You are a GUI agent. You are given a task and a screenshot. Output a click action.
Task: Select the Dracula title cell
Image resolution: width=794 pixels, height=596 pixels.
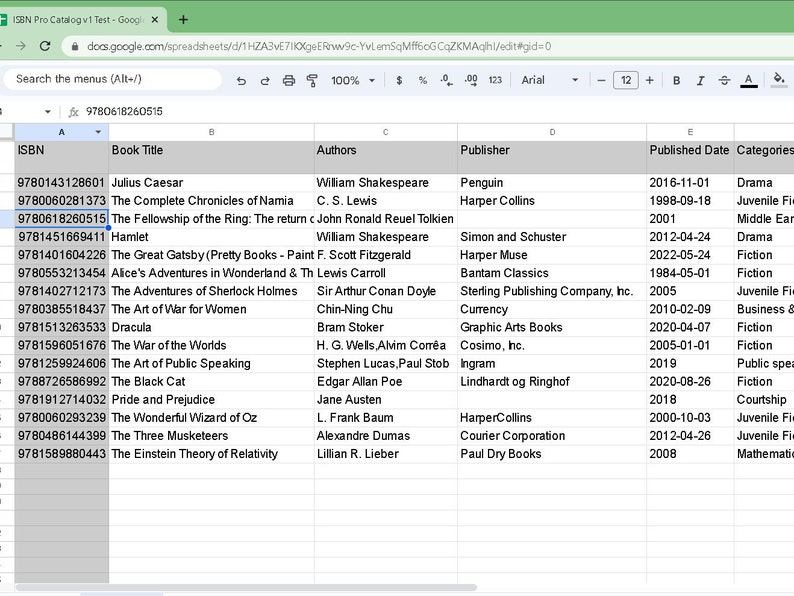pyautogui.click(x=211, y=327)
